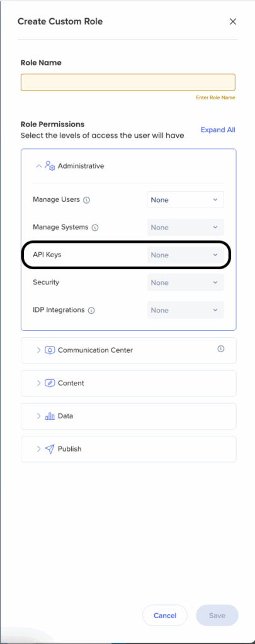Click the Cancel button
The width and height of the screenshot is (255, 644).
tap(165, 615)
